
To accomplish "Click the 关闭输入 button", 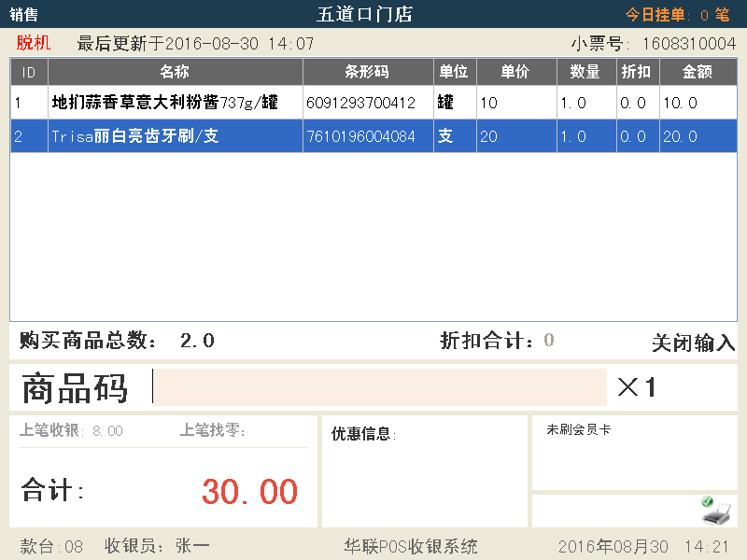I will 693,343.
